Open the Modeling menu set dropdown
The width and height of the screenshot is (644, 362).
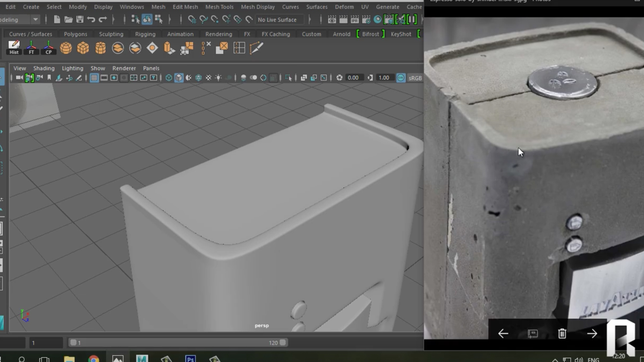[35, 19]
